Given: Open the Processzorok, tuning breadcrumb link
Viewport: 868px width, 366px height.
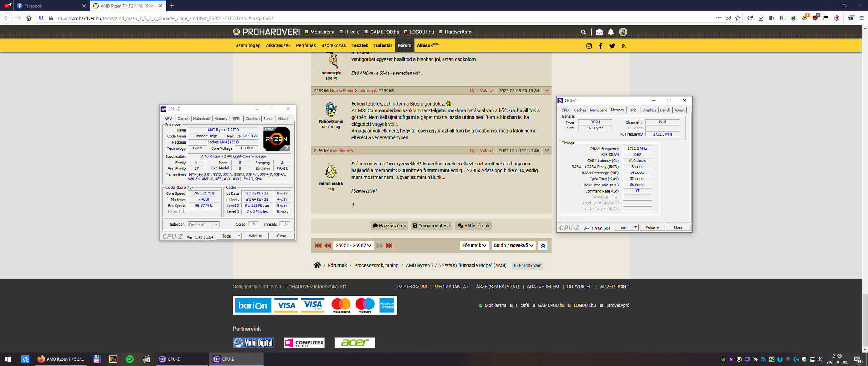Looking at the screenshot, I should coord(376,266).
